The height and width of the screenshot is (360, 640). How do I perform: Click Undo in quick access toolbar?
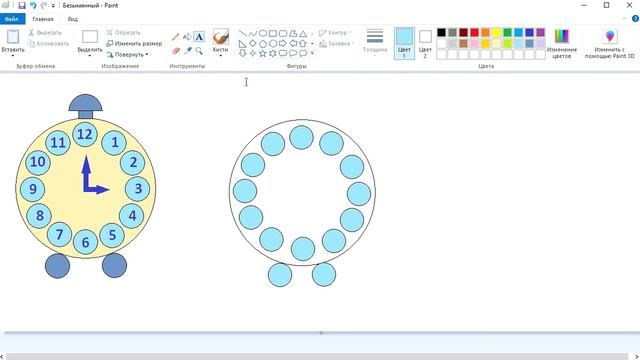coord(33,6)
